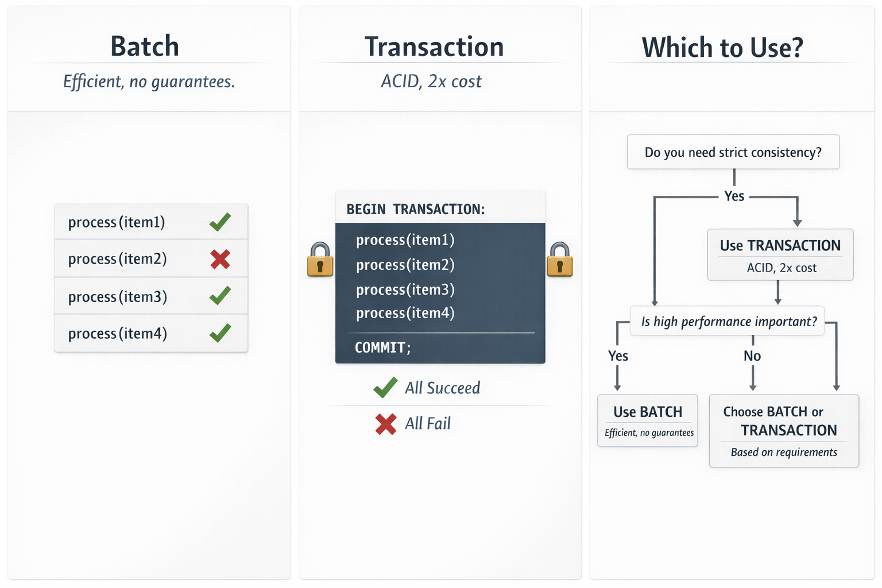Select the Transaction panel heading
Viewport: 882px width, 588px height.
(x=434, y=47)
